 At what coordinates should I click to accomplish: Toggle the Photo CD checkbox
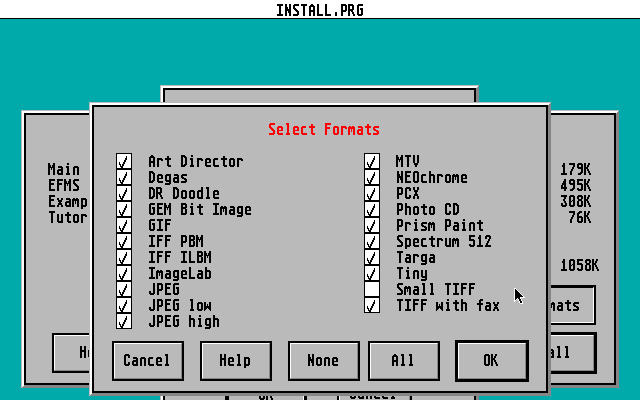[x=372, y=209]
